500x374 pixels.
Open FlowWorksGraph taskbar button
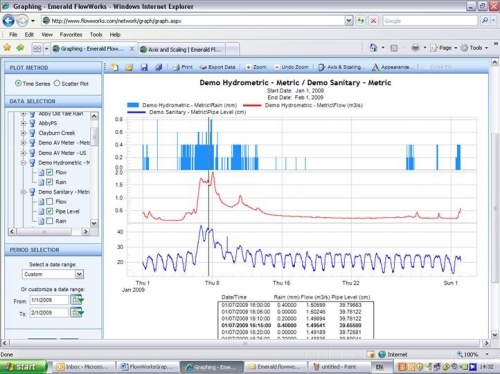coord(148,367)
